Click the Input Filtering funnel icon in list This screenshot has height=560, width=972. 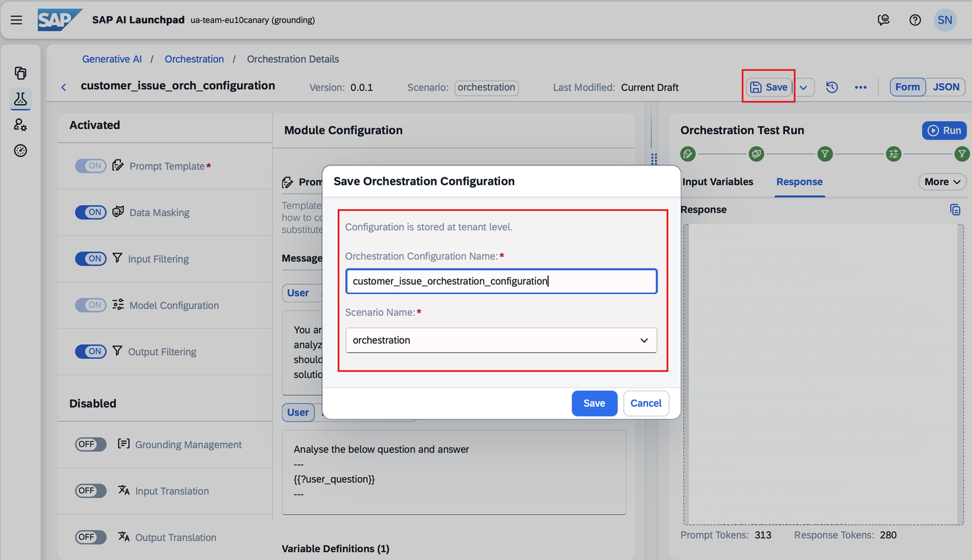click(117, 258)
